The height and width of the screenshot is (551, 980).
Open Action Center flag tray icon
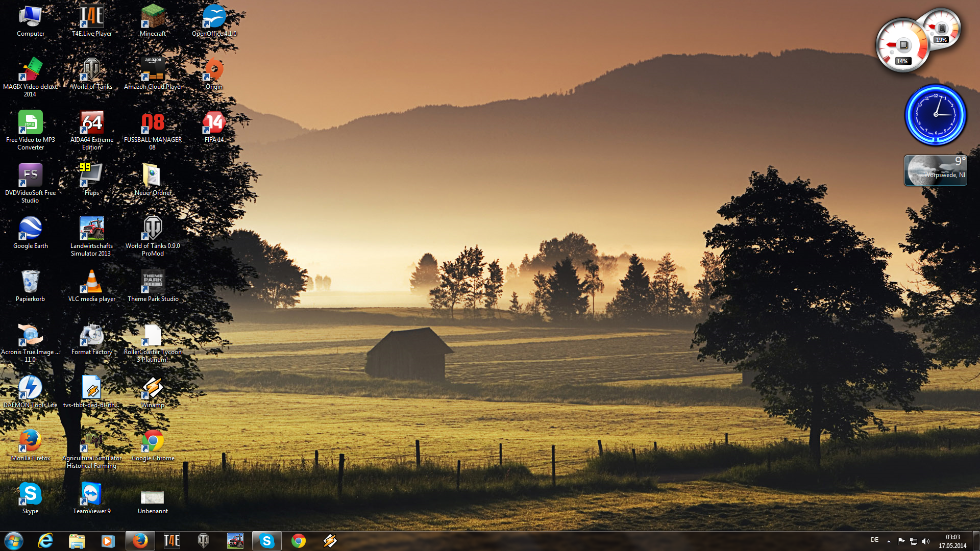(x=901, y=541)
